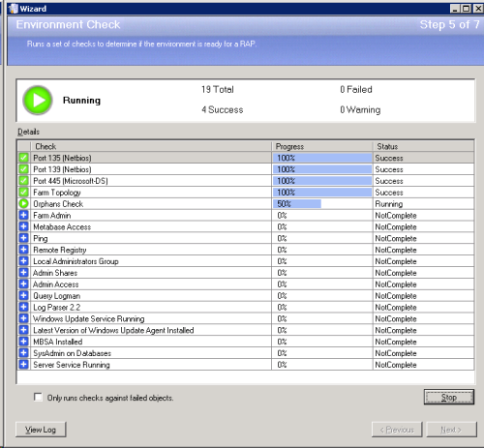Click green checkmark icon for Port 139 (Netbios)
The height and width of the screenshot is (448, 484).
[23, 169]
